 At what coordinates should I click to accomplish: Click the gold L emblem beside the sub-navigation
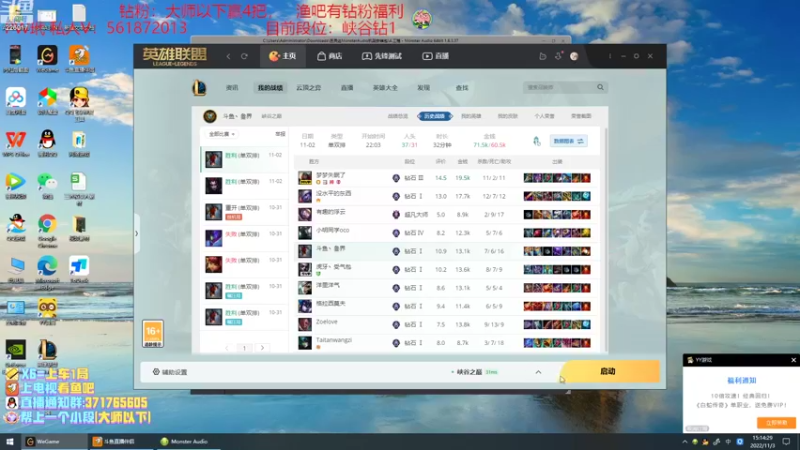coord(199,88)
